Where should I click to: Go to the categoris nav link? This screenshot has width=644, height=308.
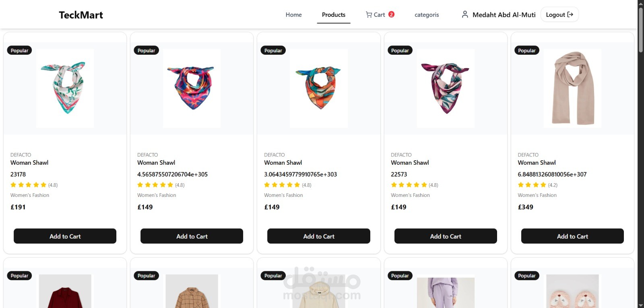[427, 15]
